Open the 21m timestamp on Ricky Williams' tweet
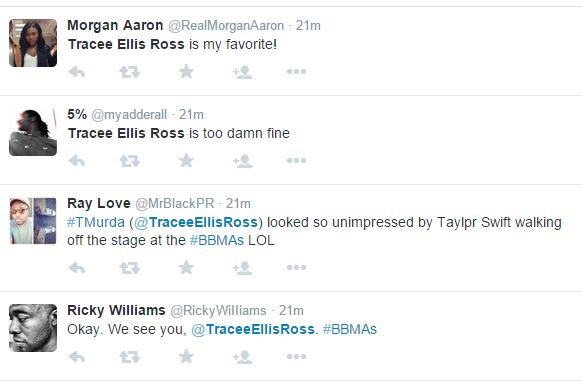Screen dimensions: 582x385 click(291, 310)
